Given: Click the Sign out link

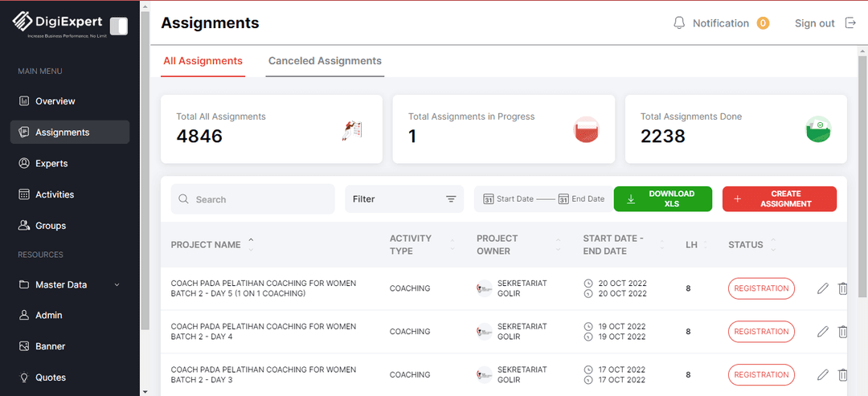Looking at the screenshot, I should pyautogui.click(x=814, y=23).
